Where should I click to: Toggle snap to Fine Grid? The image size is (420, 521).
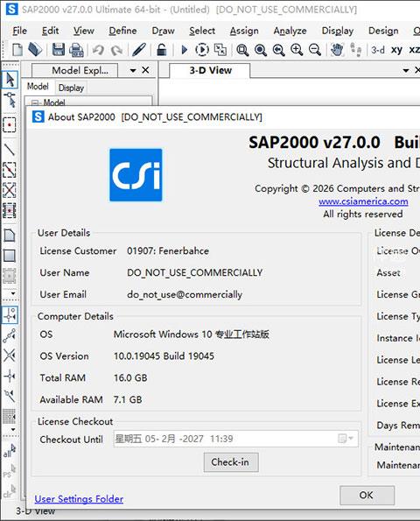[10, 416]
